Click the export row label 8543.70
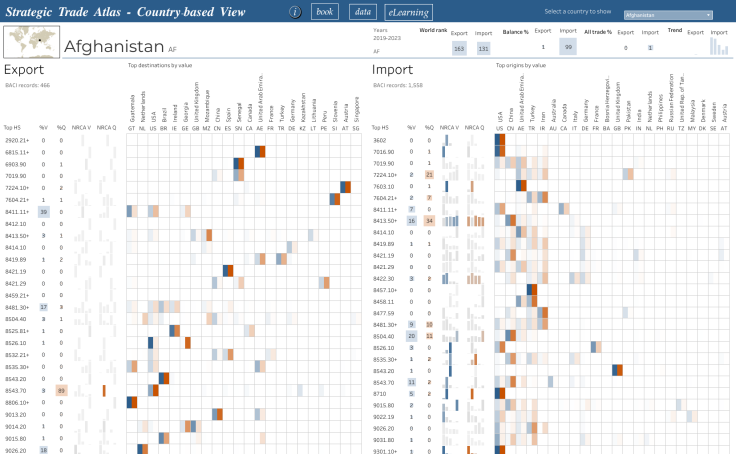 pyautogui.click(x=15, y=390)
